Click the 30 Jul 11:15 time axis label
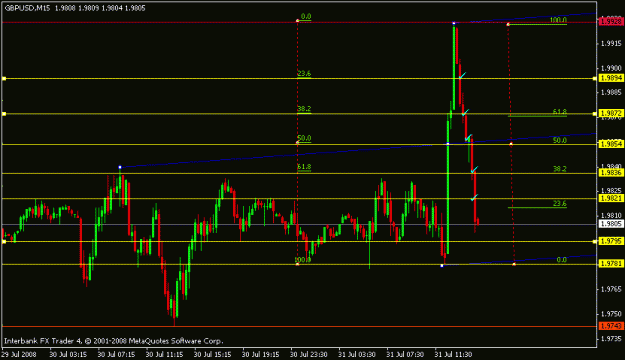The height and width of the screenshot is (360, 625). click(x=164, y=354)
